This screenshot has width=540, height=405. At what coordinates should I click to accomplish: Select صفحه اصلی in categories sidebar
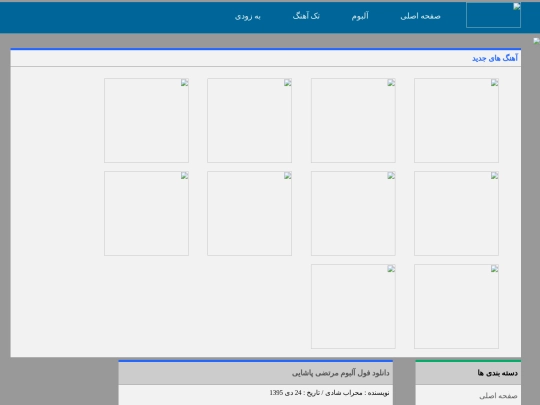tap(498, 396)
